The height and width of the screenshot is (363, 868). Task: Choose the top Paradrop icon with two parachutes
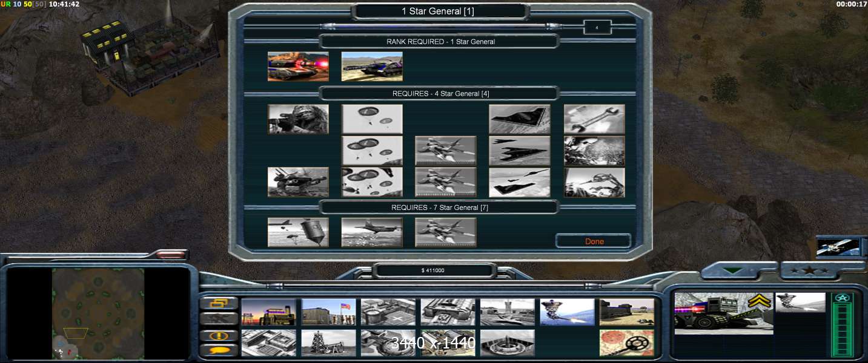pyautogui.click(x=372, y=119)
